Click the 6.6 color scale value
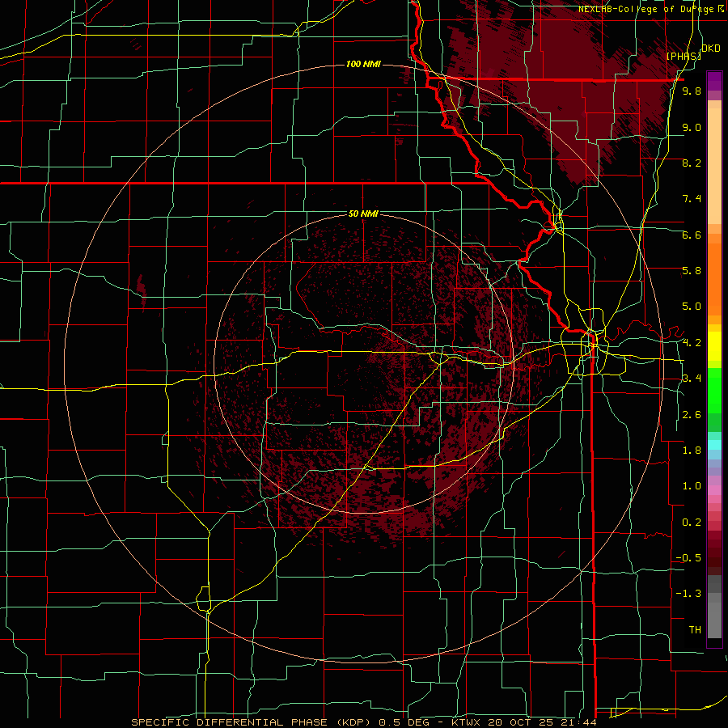 pos(692,235)
